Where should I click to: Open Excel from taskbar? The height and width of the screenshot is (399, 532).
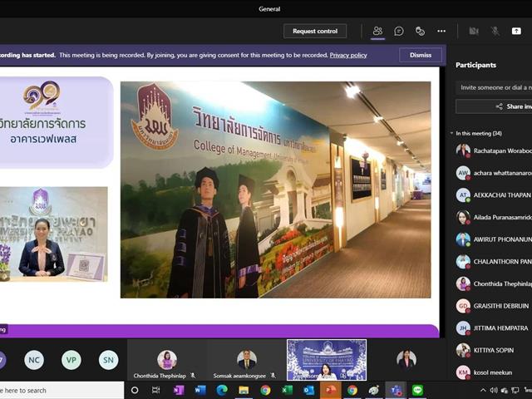coord(287,391)
